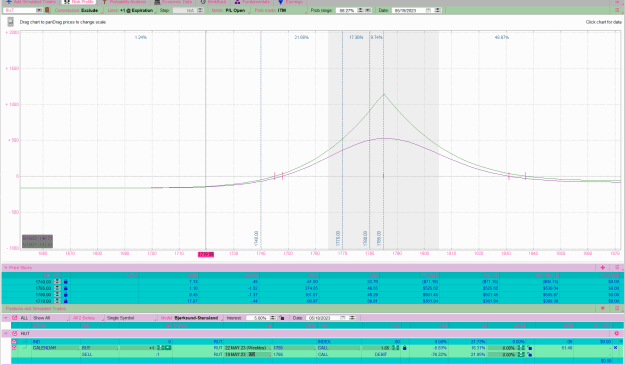Image resolution: width=625 pixels, height=365 pixels.
Task: Open the All 2 Series dropdown
Action: coord(86,318)
